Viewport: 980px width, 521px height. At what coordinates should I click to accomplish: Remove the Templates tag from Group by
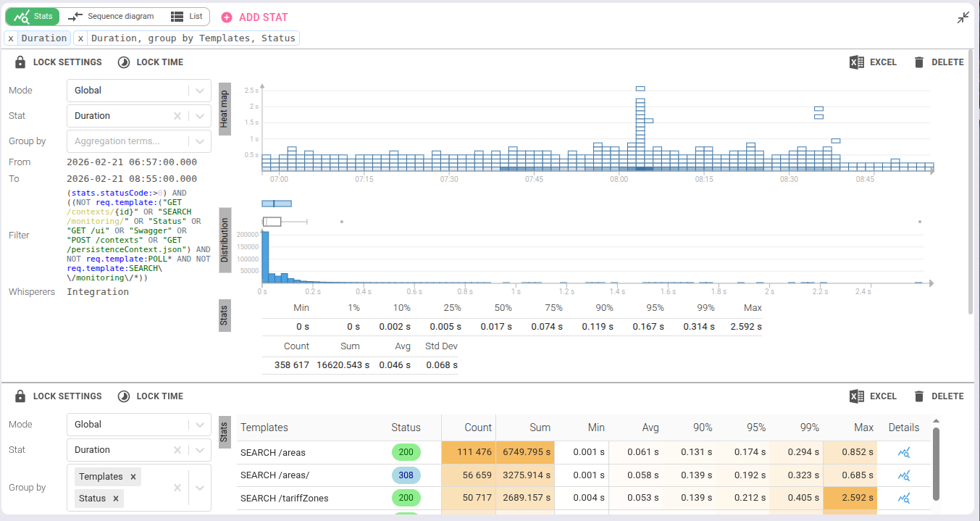pyautogui.click(x=133, y=477)
